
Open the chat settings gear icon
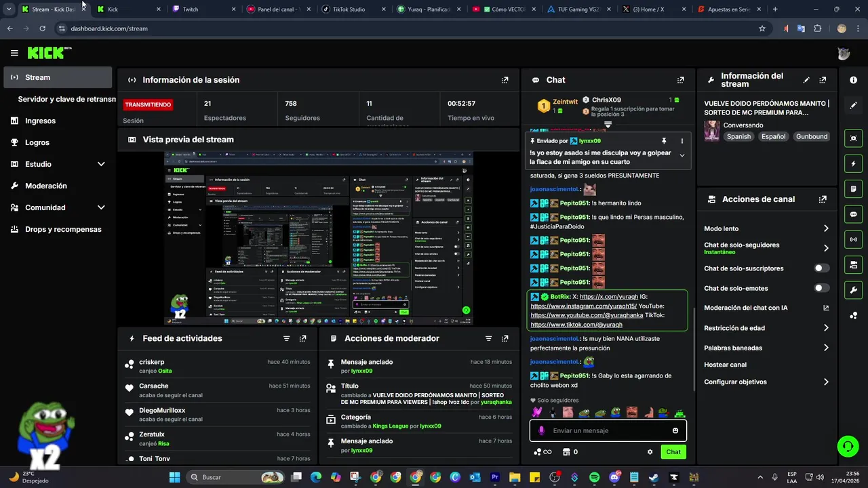(650, 452)
